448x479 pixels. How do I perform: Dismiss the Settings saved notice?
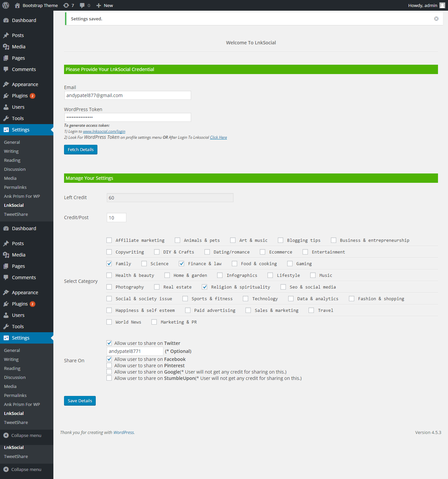point(436,19)
